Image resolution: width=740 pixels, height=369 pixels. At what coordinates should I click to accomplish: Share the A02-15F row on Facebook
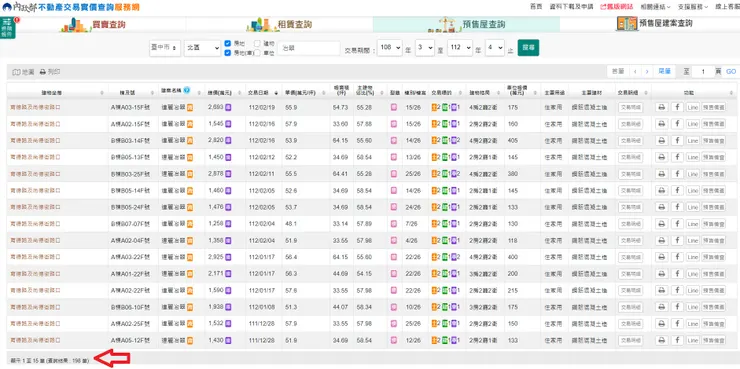(x=677, y=124)
